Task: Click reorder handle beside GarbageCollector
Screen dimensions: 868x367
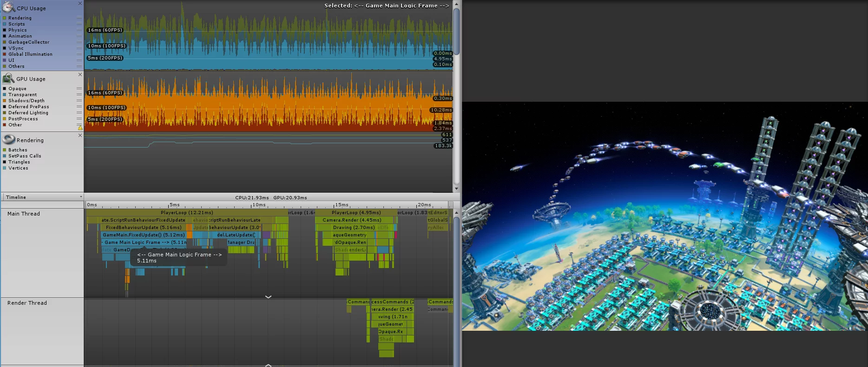Action: (79, 42)
